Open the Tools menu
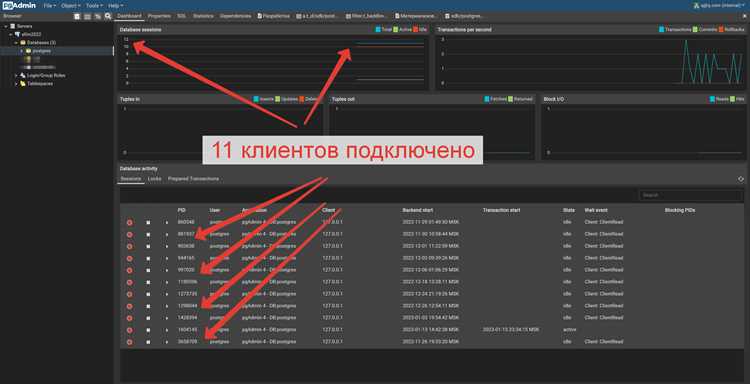The height and width of the screenshot is (384, 750). click(94, 6)
